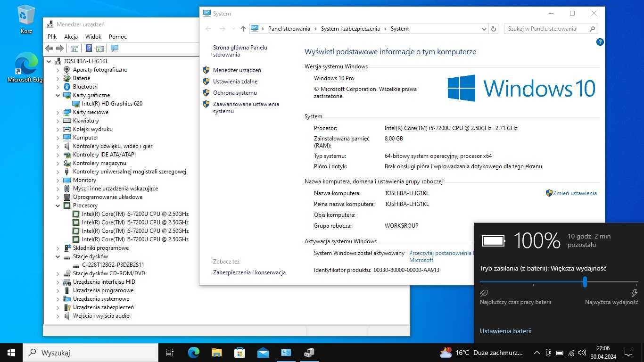The width and height of the screenshot is (644, 362).
Task: Click the Back arrow in Device Manager toolbar
Action: pyautogui.click(x=49, y=48)
